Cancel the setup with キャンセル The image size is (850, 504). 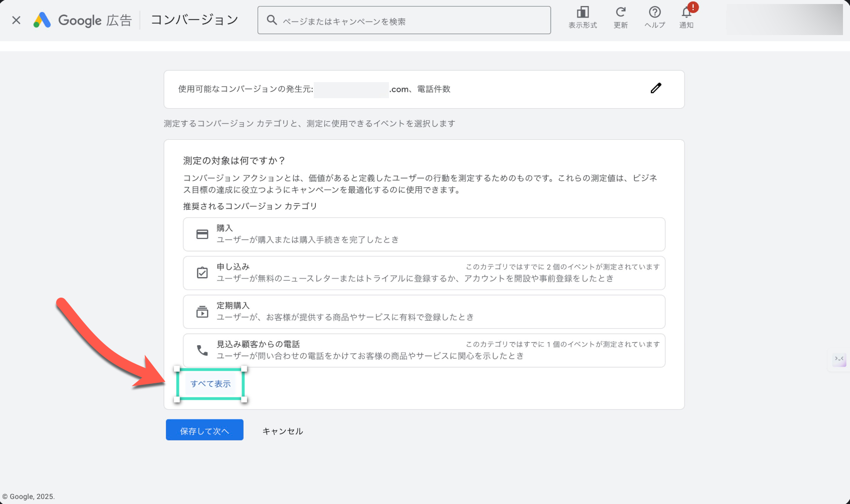pos(282,430)
